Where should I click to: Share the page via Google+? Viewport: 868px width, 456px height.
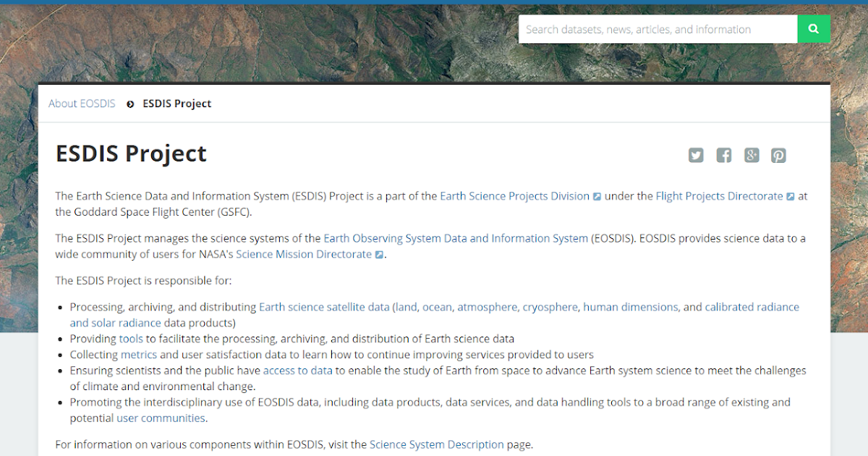tap(751, 155)
